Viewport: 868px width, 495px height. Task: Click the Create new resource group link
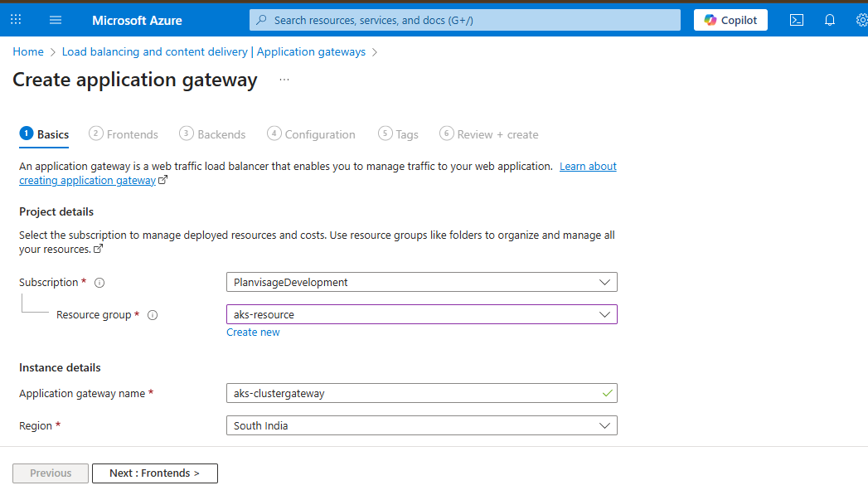tap(253, 332)
